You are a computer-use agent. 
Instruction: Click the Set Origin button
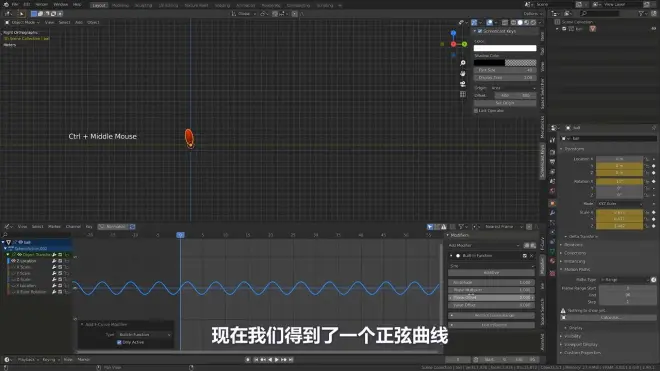[505, 103]
